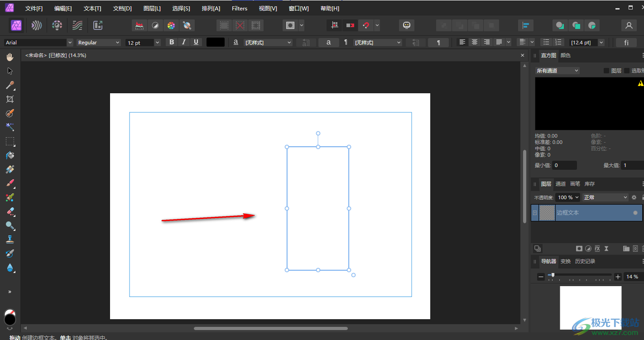Screen dimensions: 644x340
Task: Click the Assistant robot icon
Action: coord(407,26)
